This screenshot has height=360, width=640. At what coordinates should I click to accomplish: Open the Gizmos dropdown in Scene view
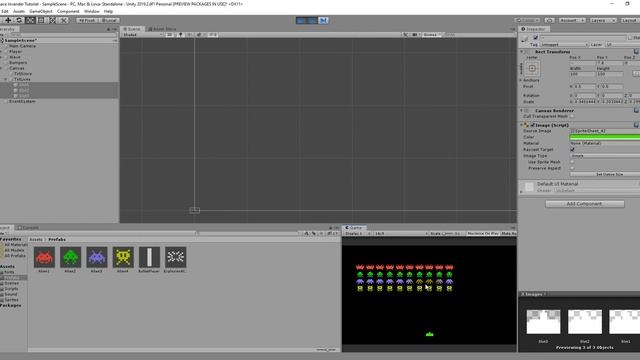pyautogui.click(x=431, y=35)
